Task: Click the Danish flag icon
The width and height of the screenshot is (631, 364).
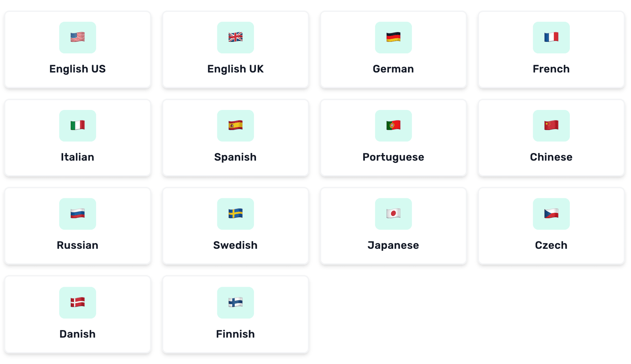Action: [x=77, y=302]
